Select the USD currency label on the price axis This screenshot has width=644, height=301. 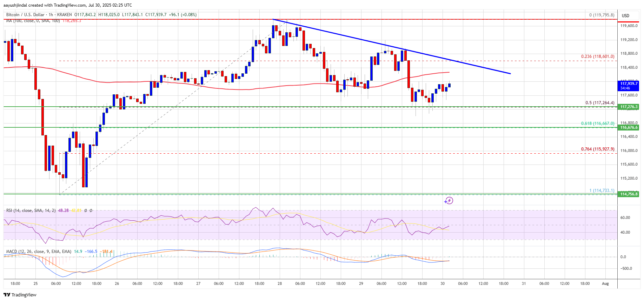[626, 15]
